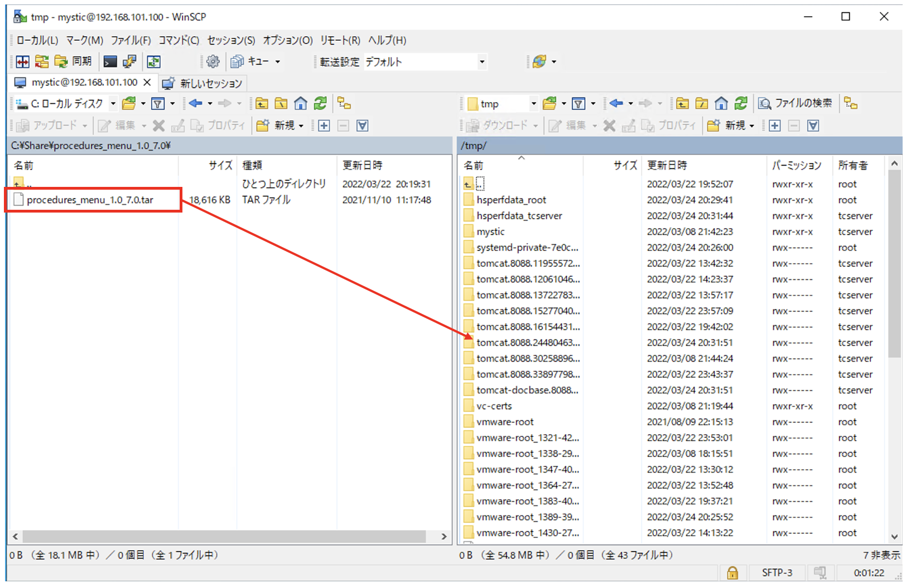Toggle local directory tree view
The image size is (906, 588).
[x=344, y=103]
